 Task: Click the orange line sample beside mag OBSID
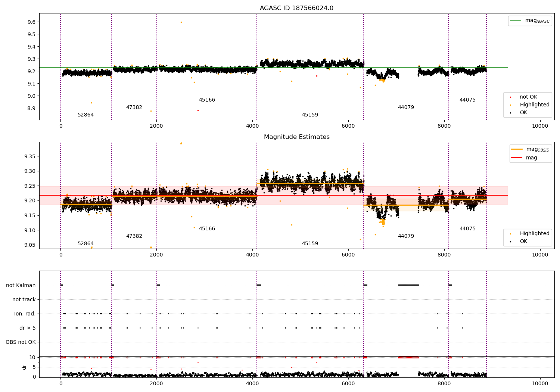pos(517,149)
